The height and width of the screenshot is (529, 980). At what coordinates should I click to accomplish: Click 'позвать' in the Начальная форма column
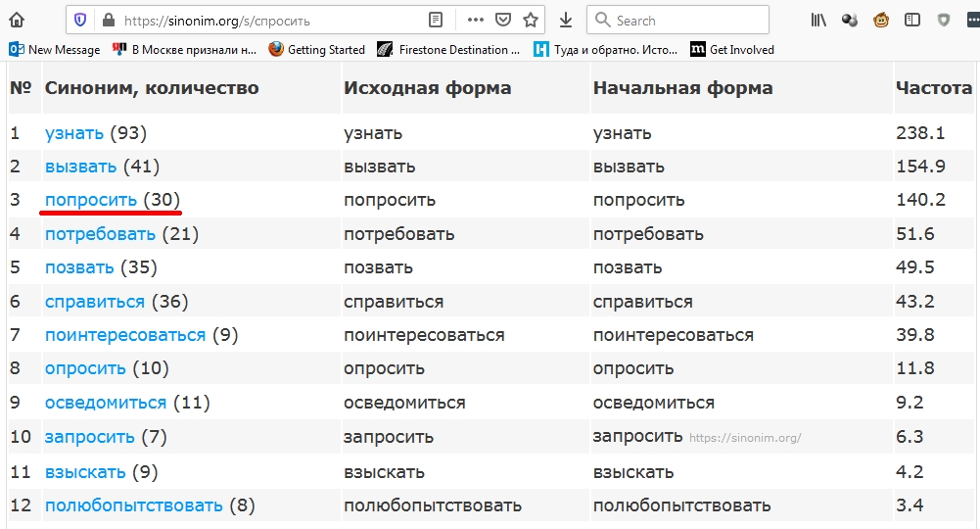point(628,268)
